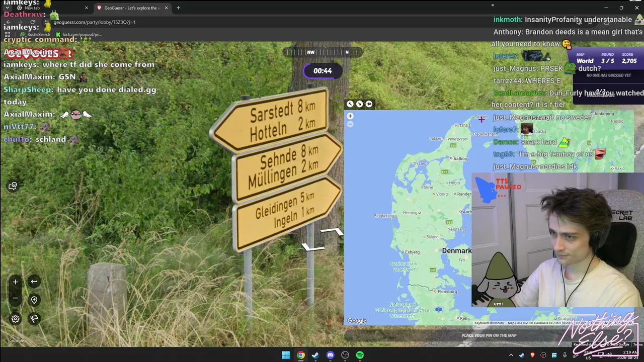Screen dimensions: 644x362
Task: Click the microphone icon in the system tray
Action: 565,355
